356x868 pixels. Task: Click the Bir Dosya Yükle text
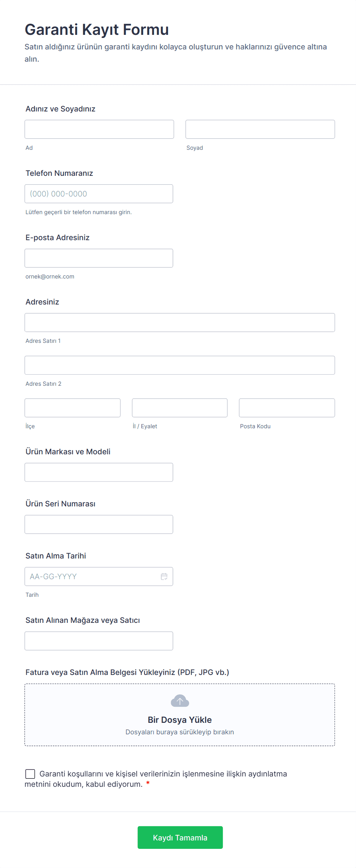(180, 720)
